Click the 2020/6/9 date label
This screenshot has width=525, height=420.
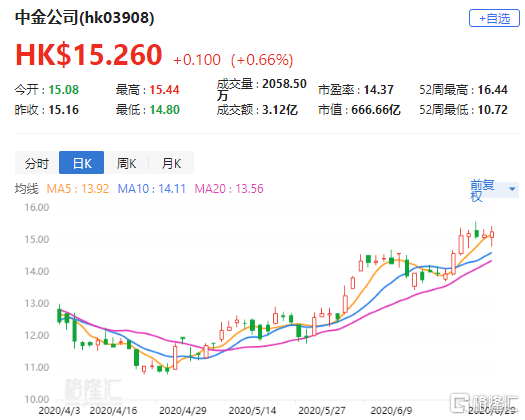click(x=391, y=410)
